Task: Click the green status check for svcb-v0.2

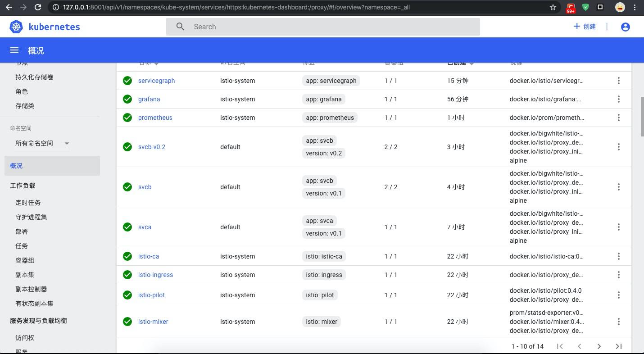Action: pyautogui.click(x=127, y=147)
